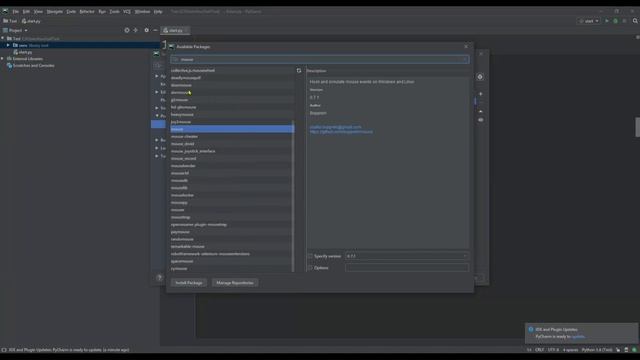Click the plus add-package icon in Settings
The image size is (640, 360).
[481, 94]
